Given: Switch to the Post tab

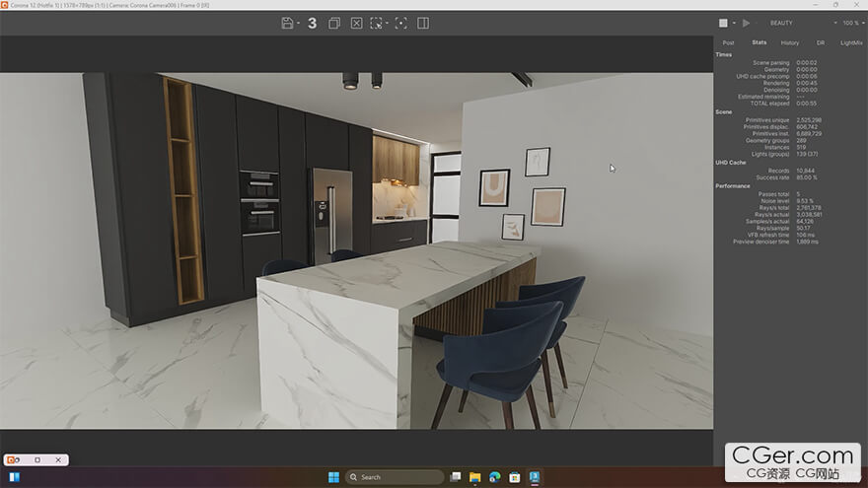Looking at the screenshot, I should (x=728, y=42).
